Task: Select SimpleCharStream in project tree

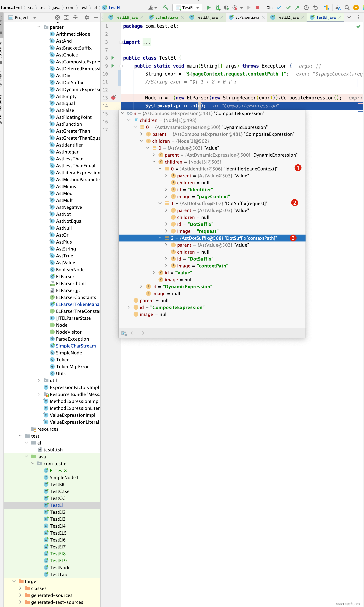Action: coord(76,346)
